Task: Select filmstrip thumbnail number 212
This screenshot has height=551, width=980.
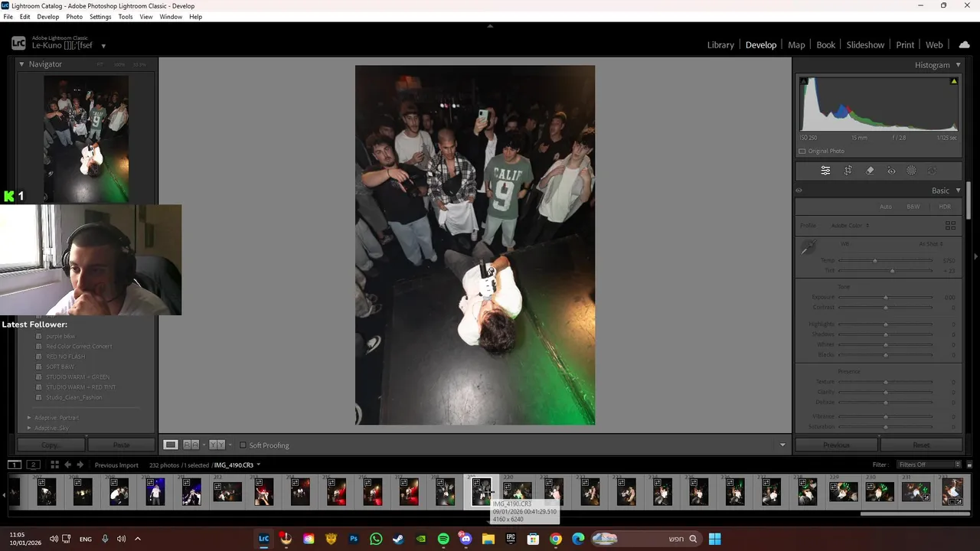Action: (227, 492)
